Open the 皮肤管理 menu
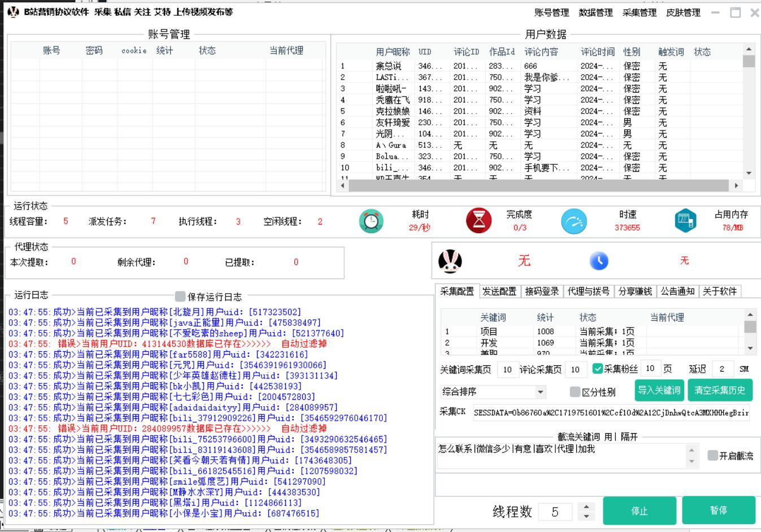This screenshot has width=761, height=532. [682, 12]
